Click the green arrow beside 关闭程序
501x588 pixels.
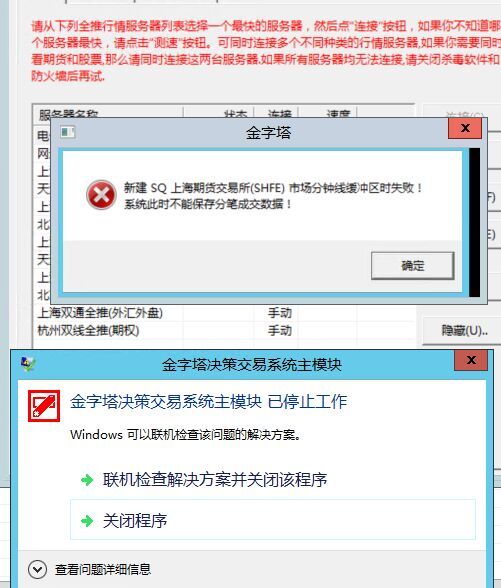coord(87,520)
